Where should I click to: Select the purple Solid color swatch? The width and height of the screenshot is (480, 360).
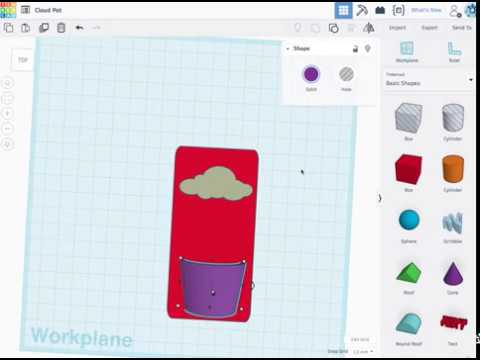point(311,74)
